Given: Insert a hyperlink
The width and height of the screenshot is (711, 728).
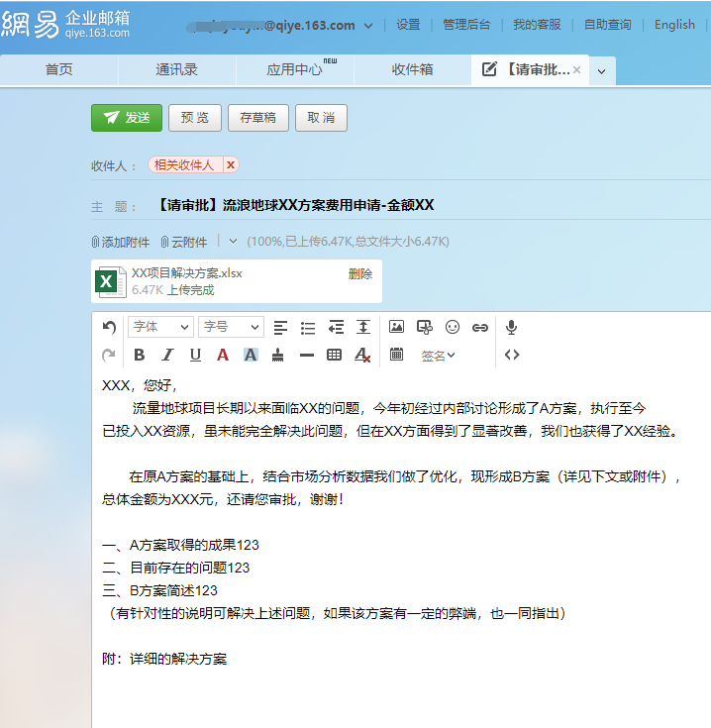Looking at the screenshot, I should pos(480,328).
